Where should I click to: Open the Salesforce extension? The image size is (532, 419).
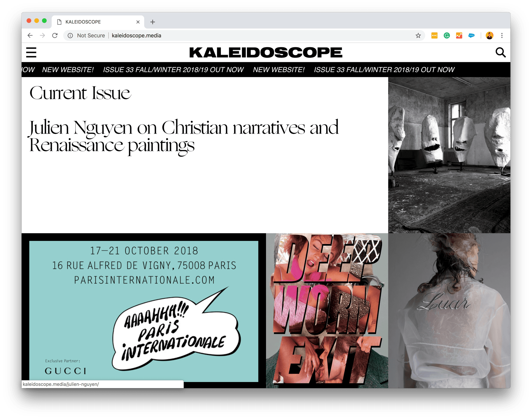click(x=472, y=36)
